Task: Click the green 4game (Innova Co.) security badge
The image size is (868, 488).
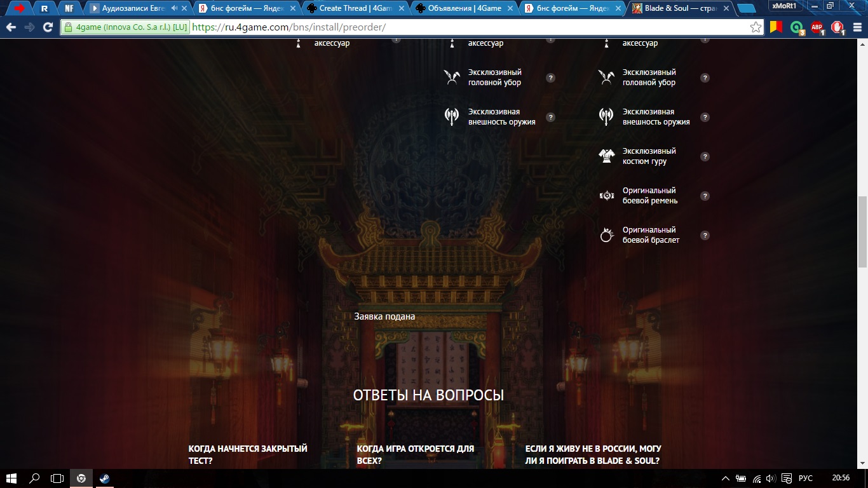Action: pos(125,27)
